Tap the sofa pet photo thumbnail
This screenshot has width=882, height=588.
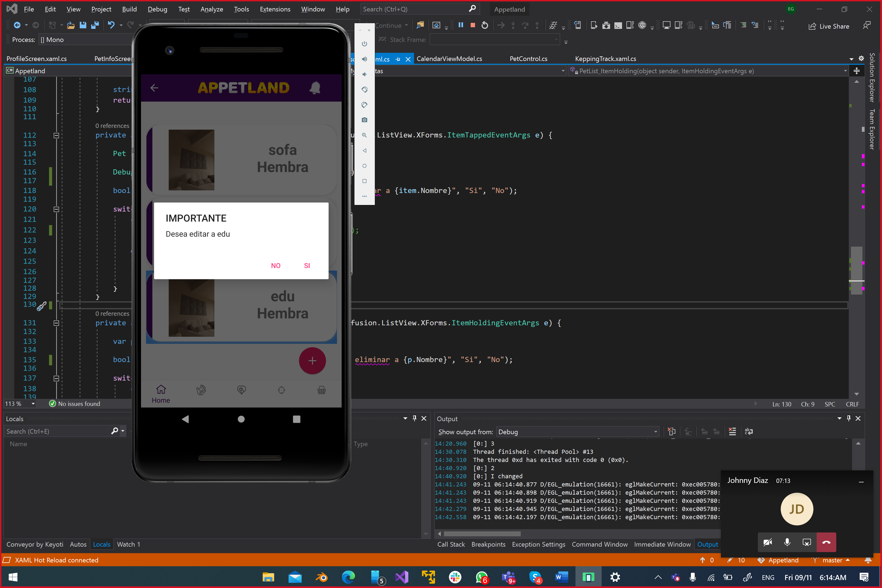(x=191, y=160)
